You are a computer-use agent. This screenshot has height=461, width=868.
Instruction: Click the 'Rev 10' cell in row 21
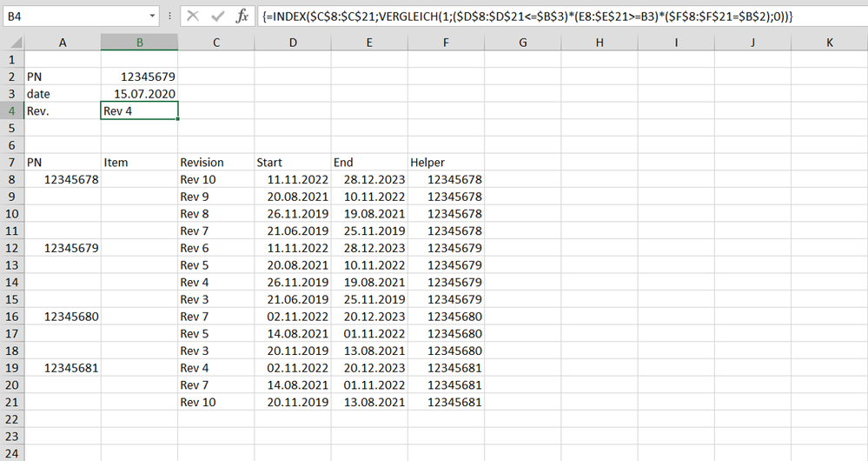215,402
